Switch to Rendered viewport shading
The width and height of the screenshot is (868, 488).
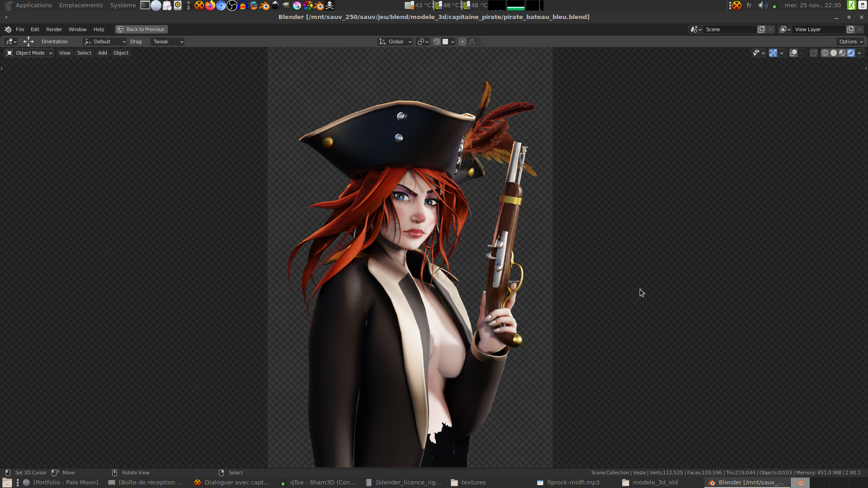tap(851, 53)
